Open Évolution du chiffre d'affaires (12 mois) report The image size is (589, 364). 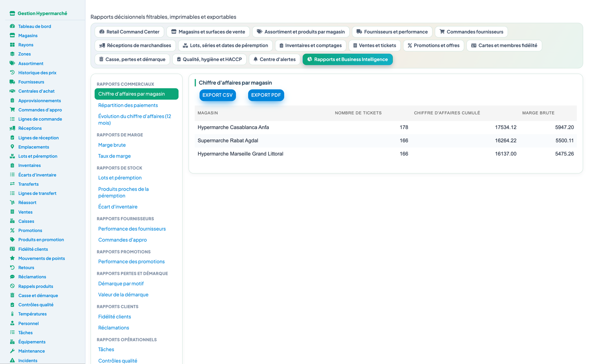[x=137, y=120]
